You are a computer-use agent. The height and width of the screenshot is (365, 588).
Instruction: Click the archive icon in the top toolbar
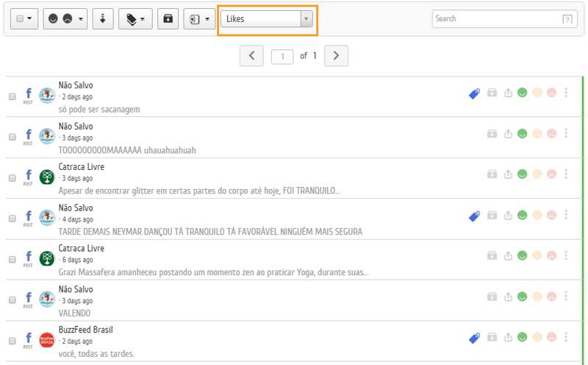[x=168, y=19]
